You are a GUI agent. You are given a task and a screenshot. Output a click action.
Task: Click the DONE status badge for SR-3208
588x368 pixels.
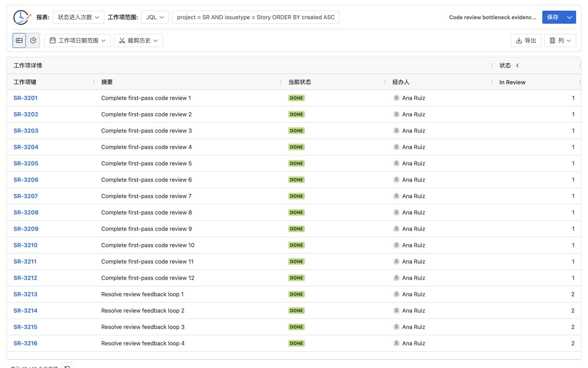click(296, 213)
